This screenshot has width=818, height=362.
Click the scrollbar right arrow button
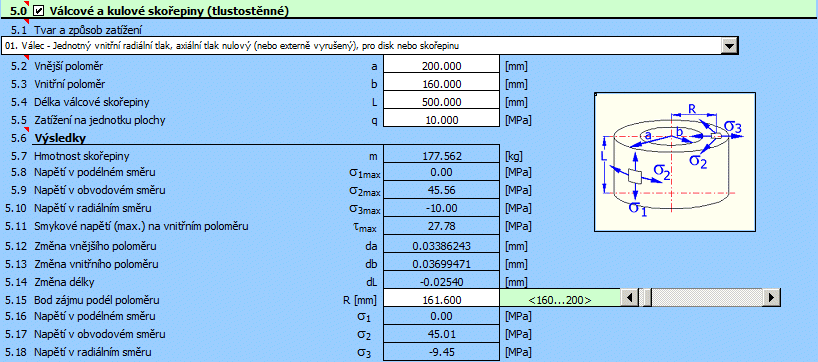coord(771,297)
